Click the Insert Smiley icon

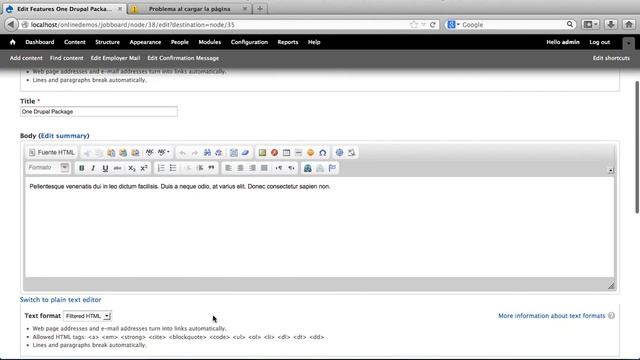coord(311,153)
